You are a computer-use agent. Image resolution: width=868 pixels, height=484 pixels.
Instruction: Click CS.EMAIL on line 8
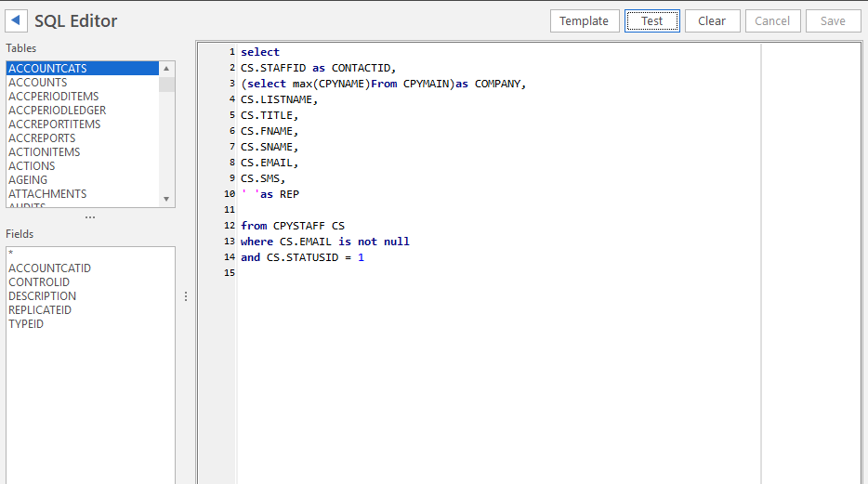[267, 163]
